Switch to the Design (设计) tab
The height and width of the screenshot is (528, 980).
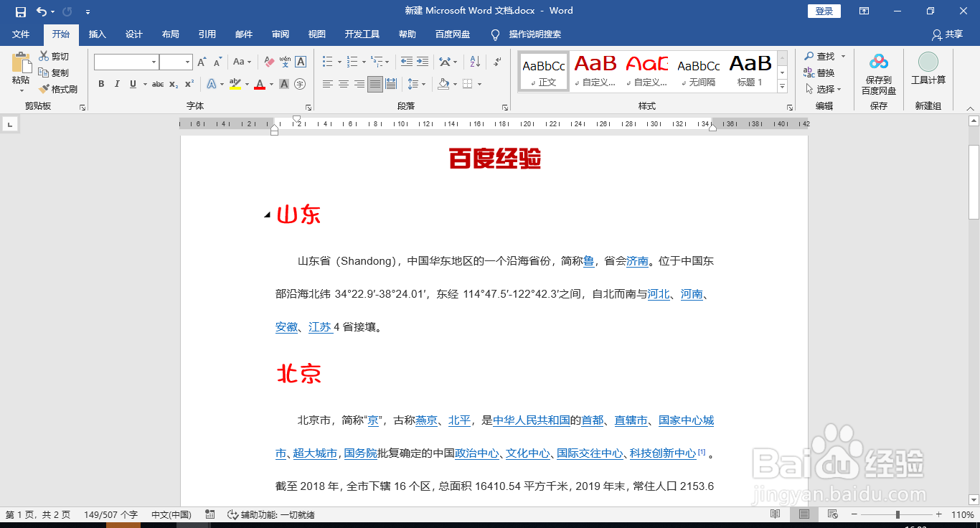(x=134, y=34)
